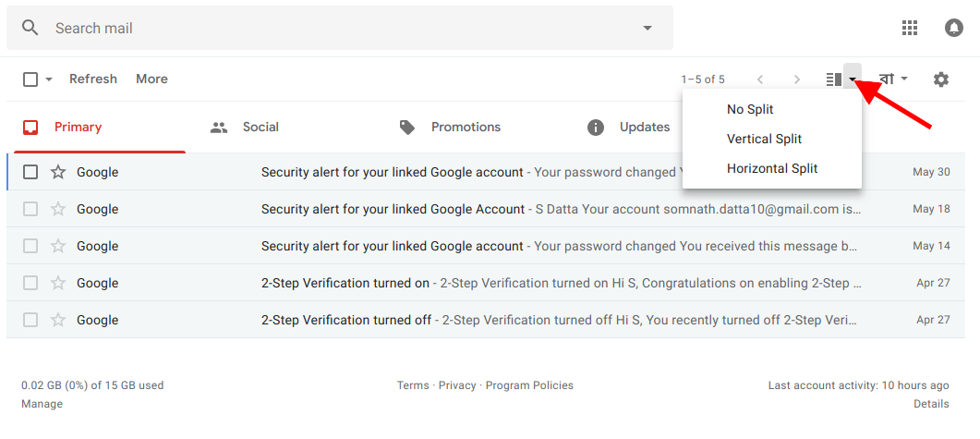Viewport: 980px width, 439px height.
Task: Open the select-all dropdown arrow
Action: [x=49, y=79]
